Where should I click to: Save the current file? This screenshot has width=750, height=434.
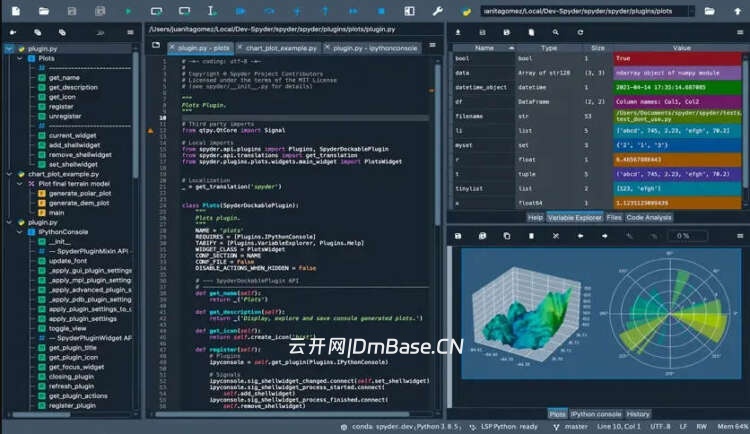click(72, 11)
